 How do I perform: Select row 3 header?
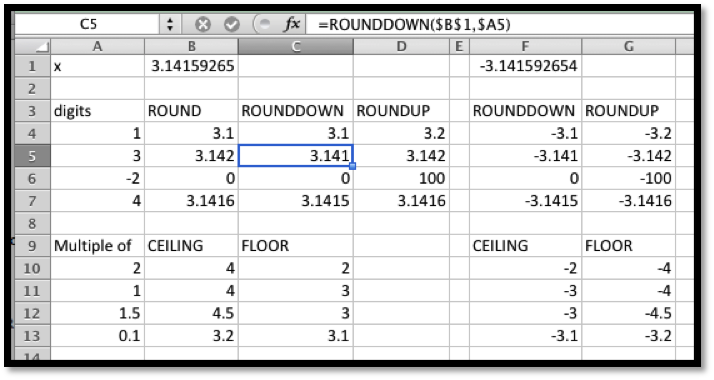pyautogui.click(x=33, y=111)
